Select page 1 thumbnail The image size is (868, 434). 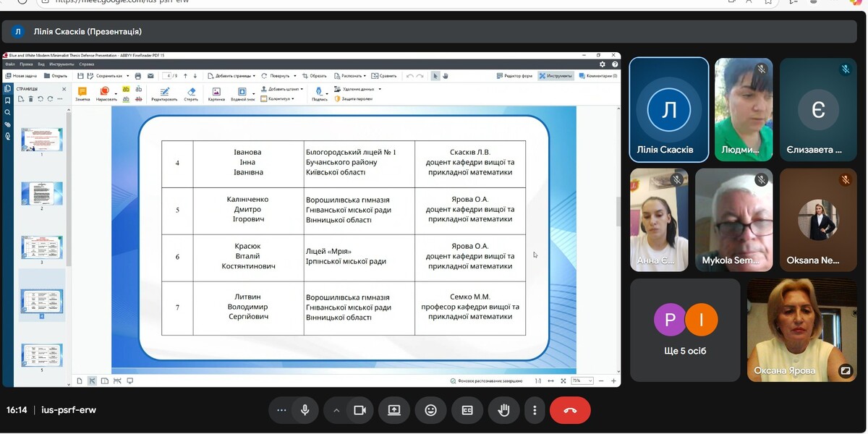point(41,139)
